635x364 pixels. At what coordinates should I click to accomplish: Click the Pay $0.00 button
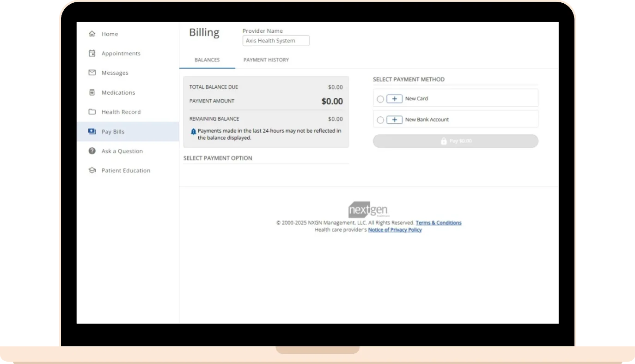pyautogui.click(x=455, y=141)
